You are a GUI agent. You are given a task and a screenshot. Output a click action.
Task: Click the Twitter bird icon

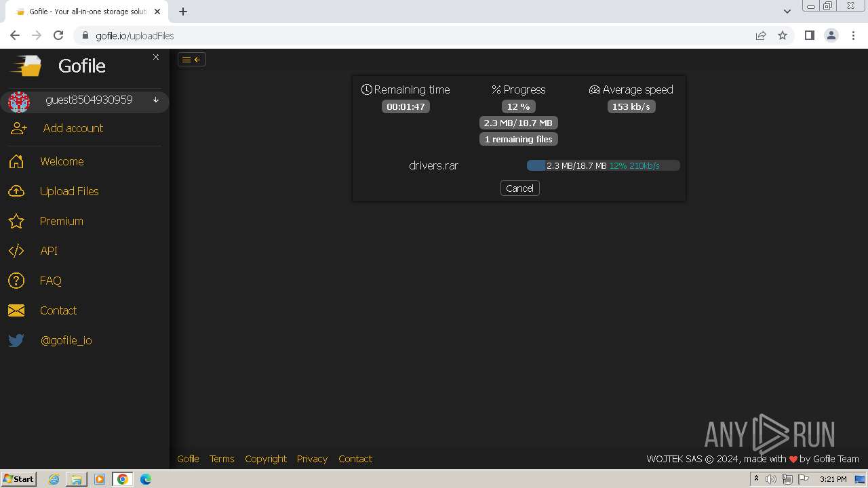point(16,340)
